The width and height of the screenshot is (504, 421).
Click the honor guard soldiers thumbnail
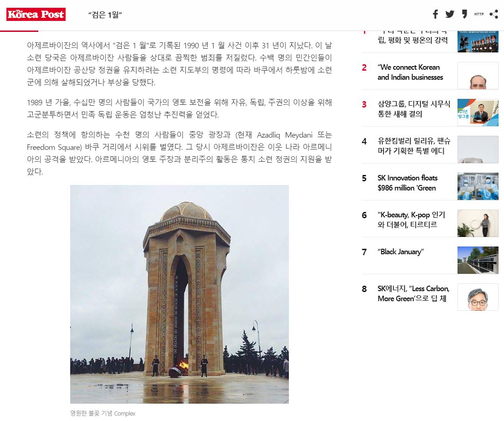pyautogui.click(x=478, y=42)
